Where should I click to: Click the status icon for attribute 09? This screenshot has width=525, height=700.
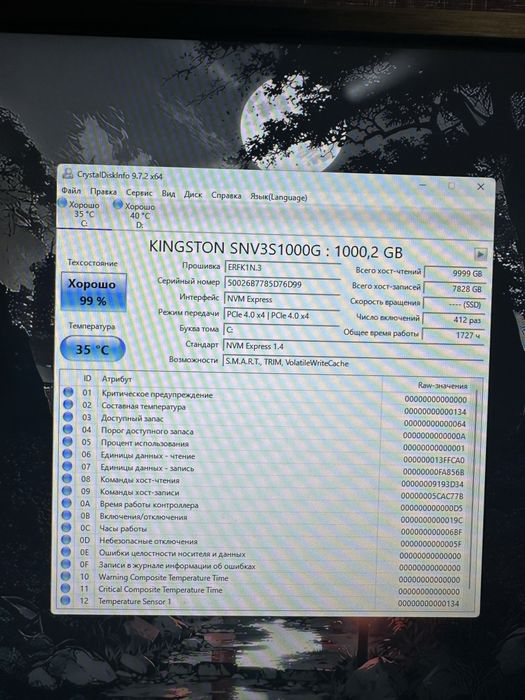67,490
